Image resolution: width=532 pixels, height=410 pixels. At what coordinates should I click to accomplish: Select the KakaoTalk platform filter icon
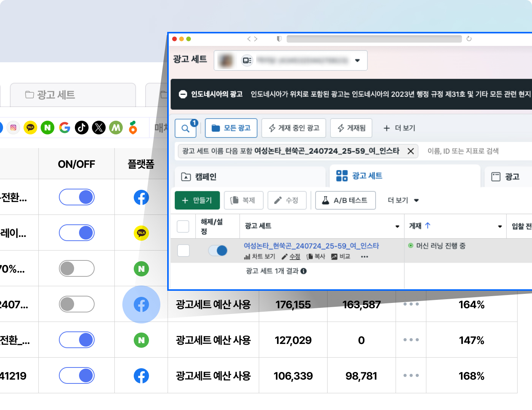(30, 128)
